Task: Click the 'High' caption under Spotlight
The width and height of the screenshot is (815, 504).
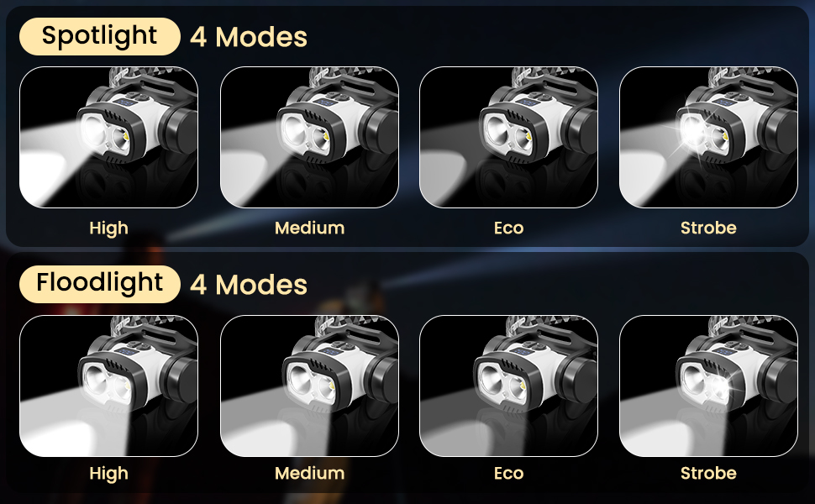Action: pos(108,228)
